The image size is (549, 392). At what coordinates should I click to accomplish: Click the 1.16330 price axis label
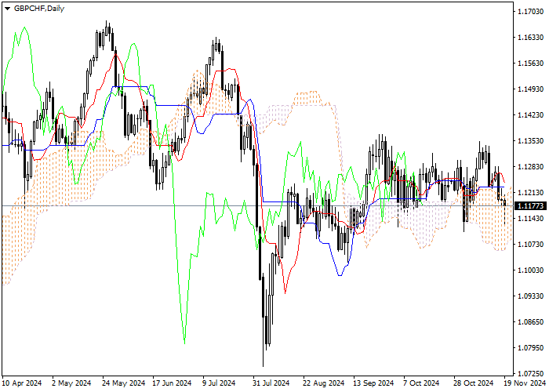click(x=530, y=38)
